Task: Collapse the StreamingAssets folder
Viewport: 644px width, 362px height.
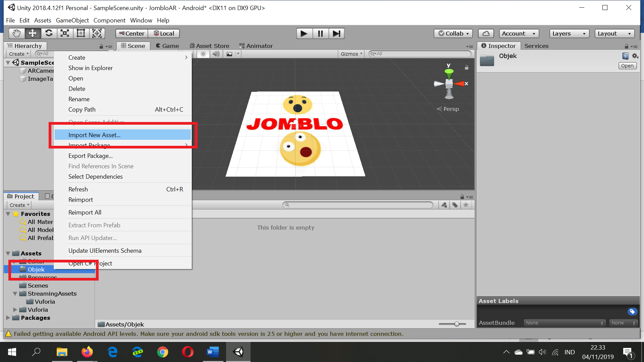Action: point(15,294)
